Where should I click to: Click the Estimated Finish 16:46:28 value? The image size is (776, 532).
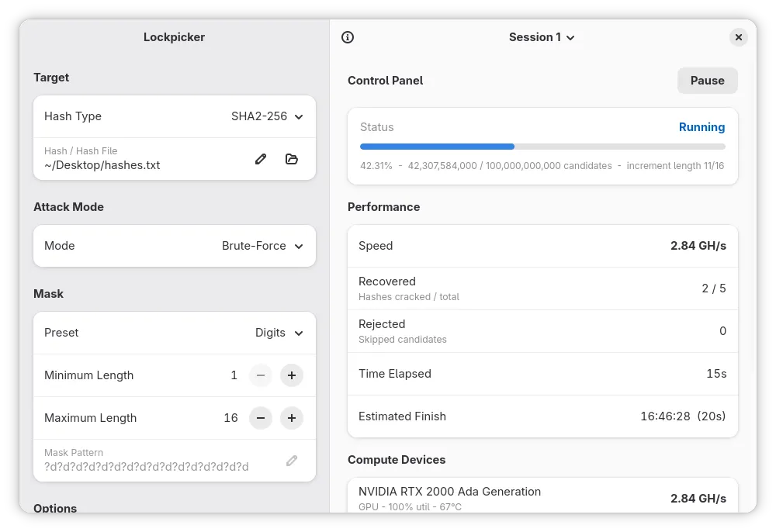[683, 416]
